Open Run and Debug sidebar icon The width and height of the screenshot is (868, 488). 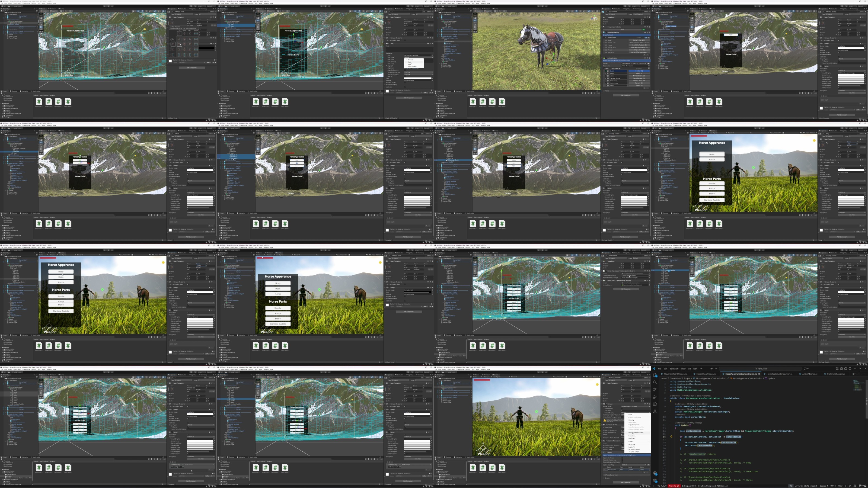[655, 397]
